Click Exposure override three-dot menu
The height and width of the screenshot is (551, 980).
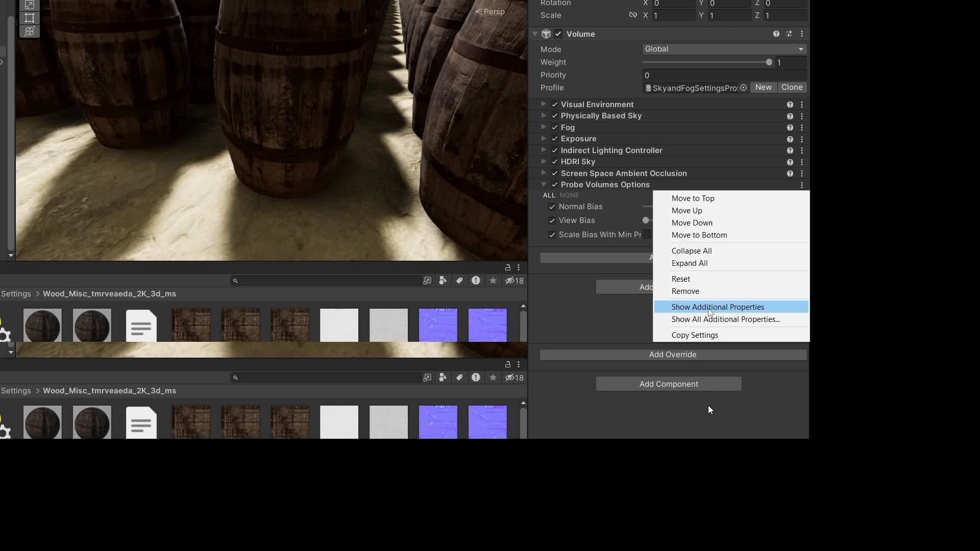pos(802,139)
